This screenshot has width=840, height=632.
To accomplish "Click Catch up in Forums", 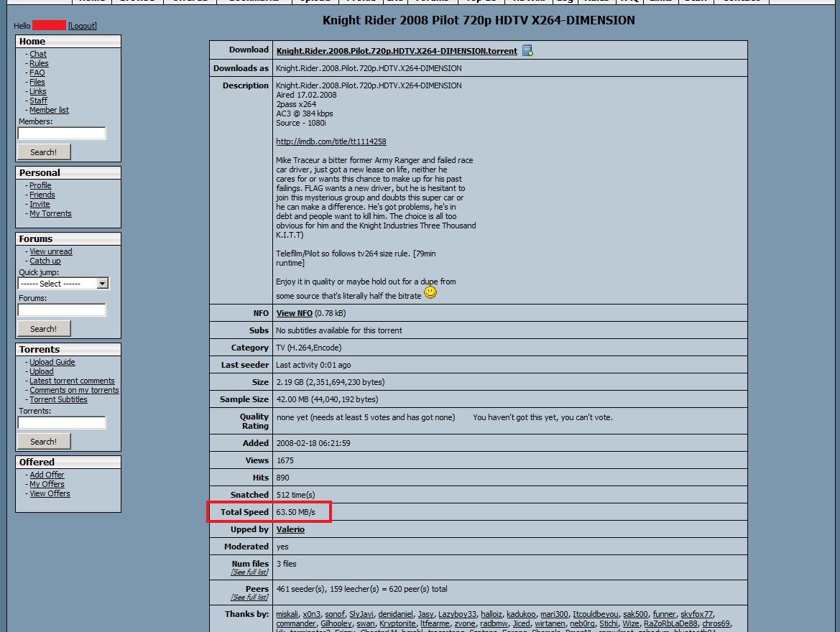I will (x=45, y=261).
